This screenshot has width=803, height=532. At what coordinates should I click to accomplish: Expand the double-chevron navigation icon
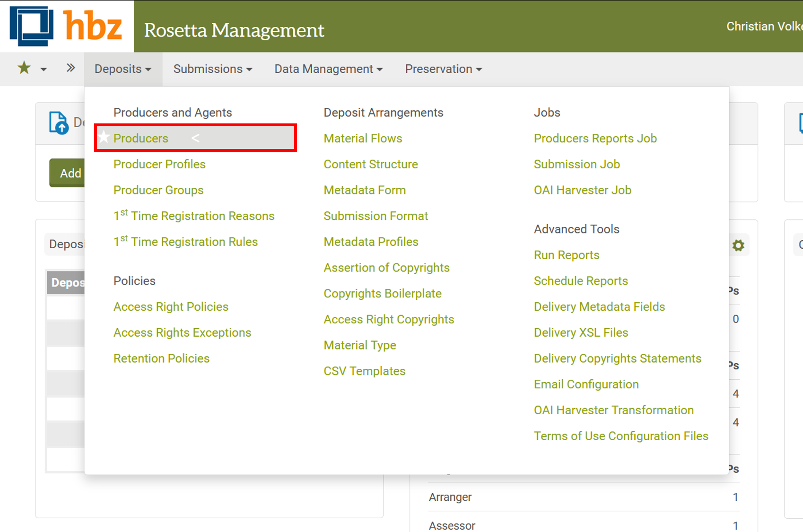pos(70,68)
